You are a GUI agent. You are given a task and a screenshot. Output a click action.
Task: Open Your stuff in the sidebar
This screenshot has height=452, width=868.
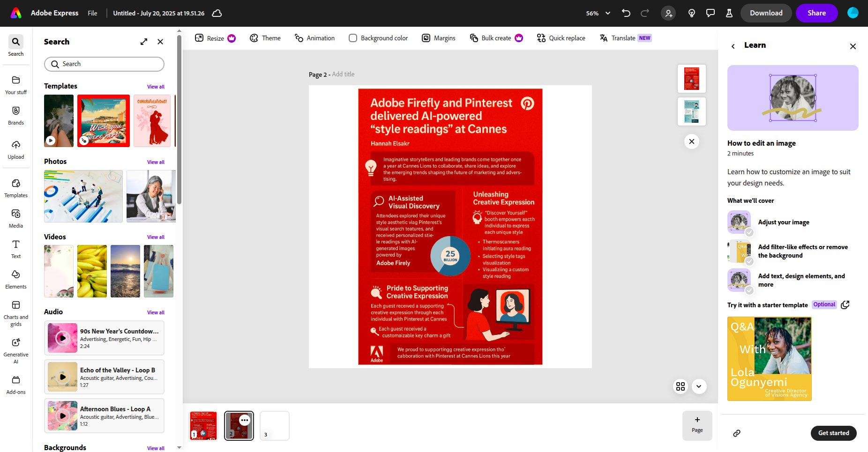(16, 85)
